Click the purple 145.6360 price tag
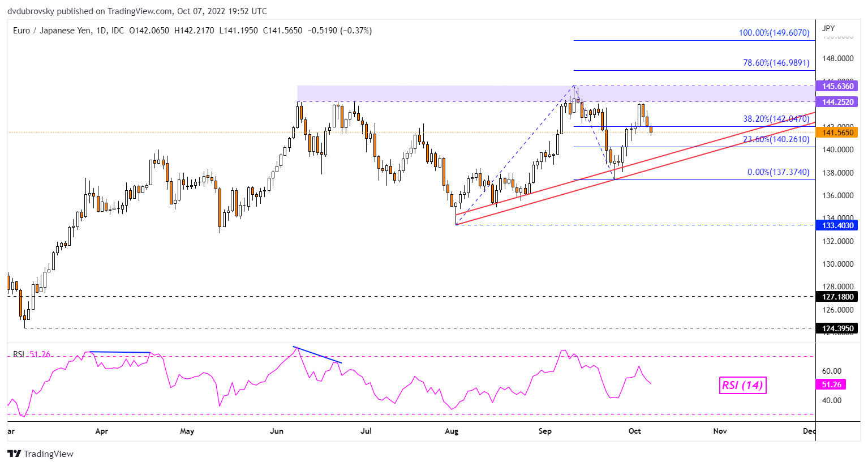The image size is (868, 466). click(x=837, y=86)
